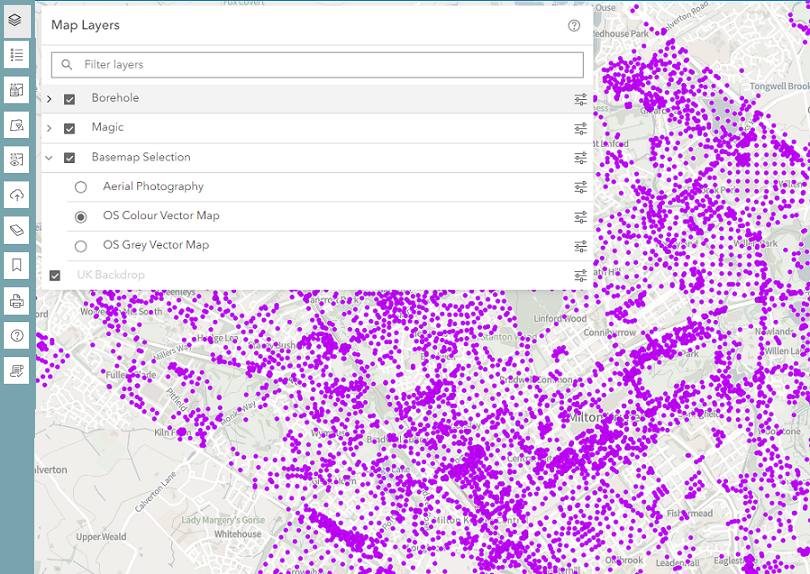
Task: Open the map filter/query tool icon
Action: tap(16, 125)
